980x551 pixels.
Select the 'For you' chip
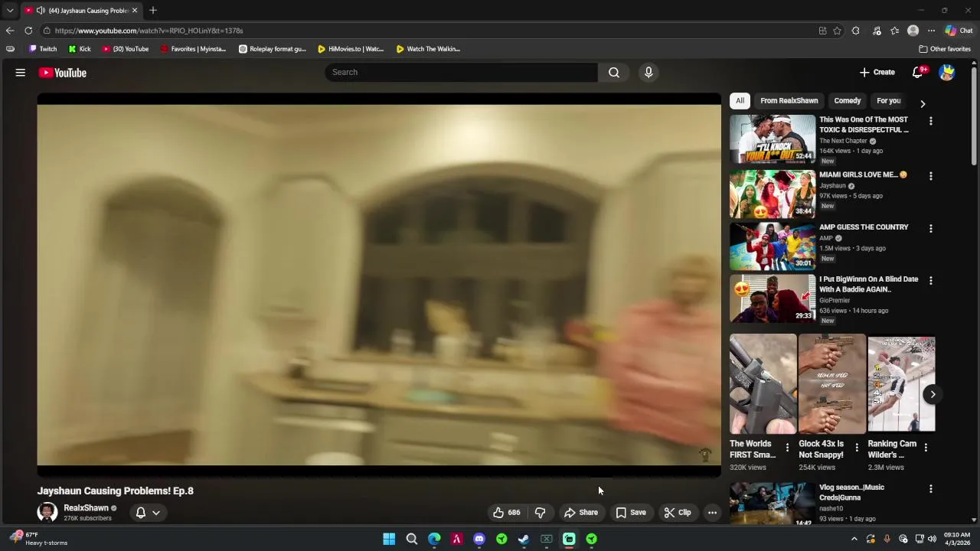tap(888, 101)
